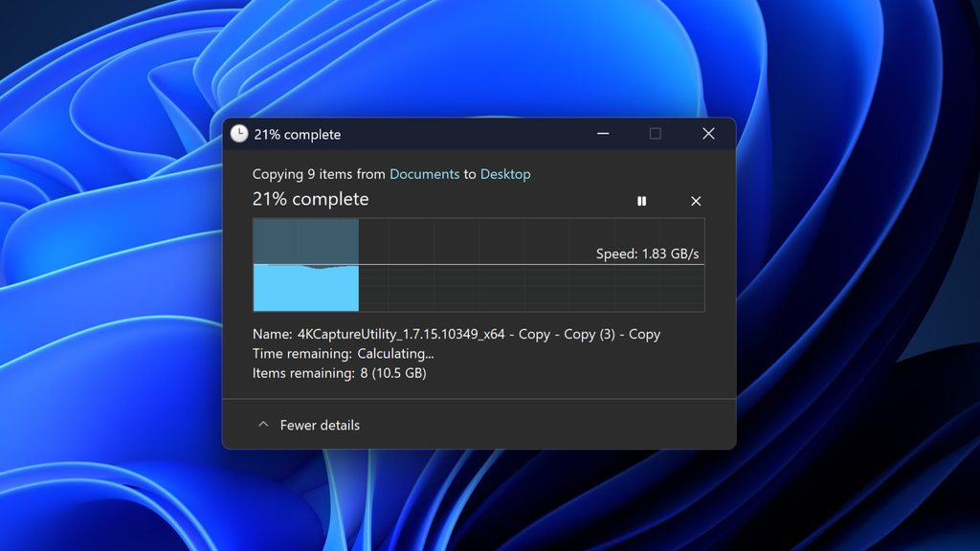Click the chevron next to Fewer details

[x=262, y=424]
